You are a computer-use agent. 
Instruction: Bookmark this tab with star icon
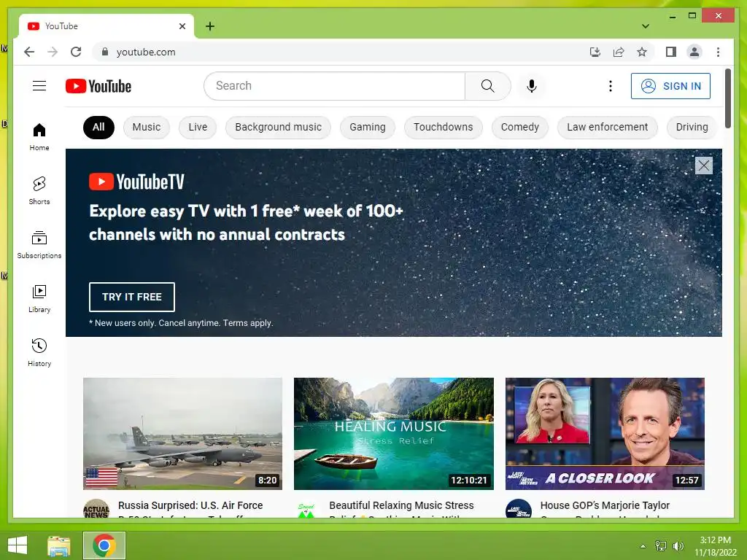pos(642,52)
